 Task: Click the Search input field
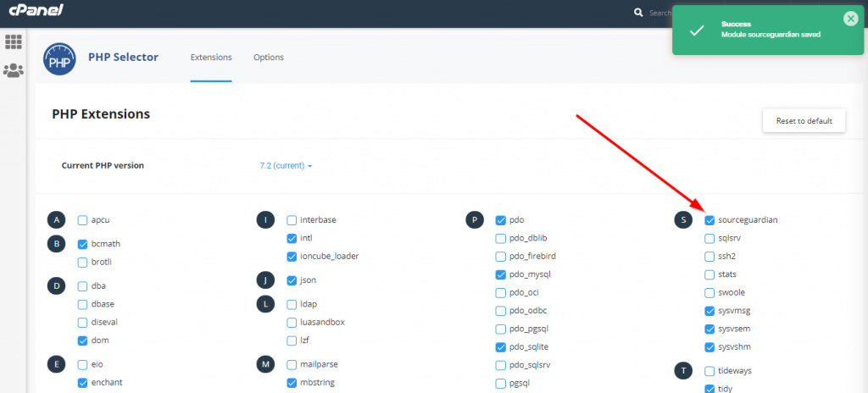(659, 13)
